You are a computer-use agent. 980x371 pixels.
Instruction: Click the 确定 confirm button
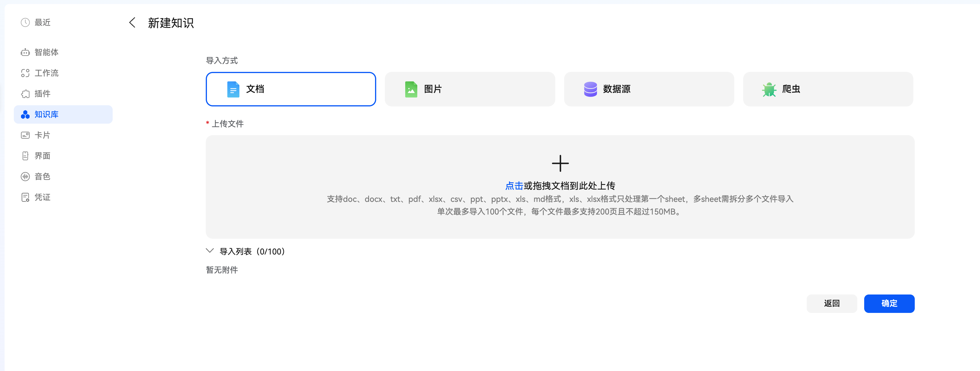click(889, 304)
